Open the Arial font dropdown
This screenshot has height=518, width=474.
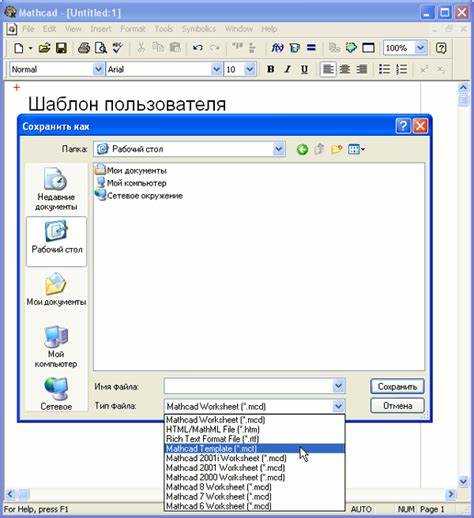coord(216,69)
